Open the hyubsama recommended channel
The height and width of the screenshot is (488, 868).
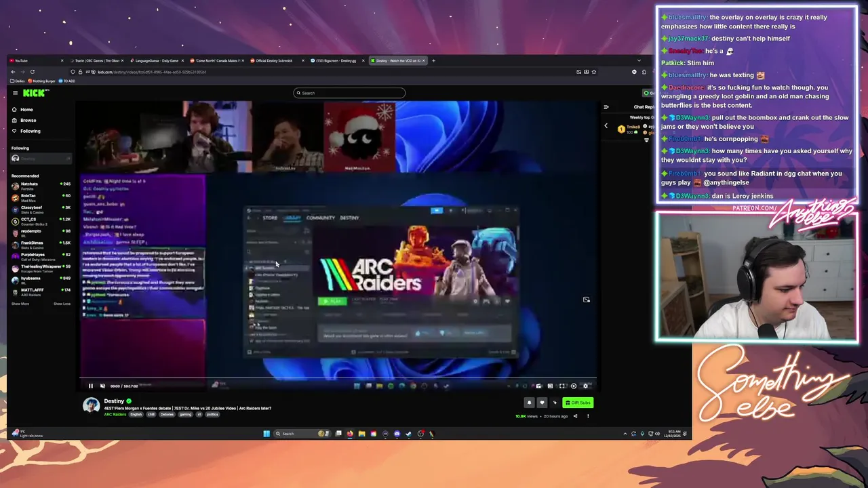41,280
